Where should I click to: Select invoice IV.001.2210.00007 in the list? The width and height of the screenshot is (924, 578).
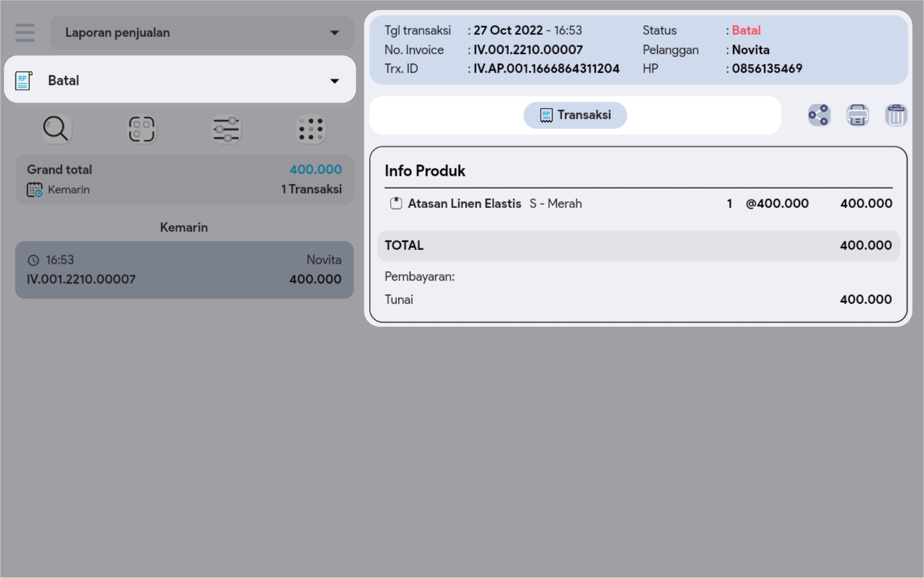(184, 270)
